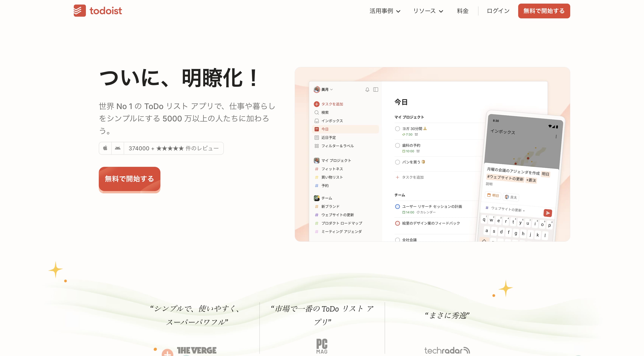Check off the 全社会議 task
The image size is (644, 356).
(x=397, y=240)
